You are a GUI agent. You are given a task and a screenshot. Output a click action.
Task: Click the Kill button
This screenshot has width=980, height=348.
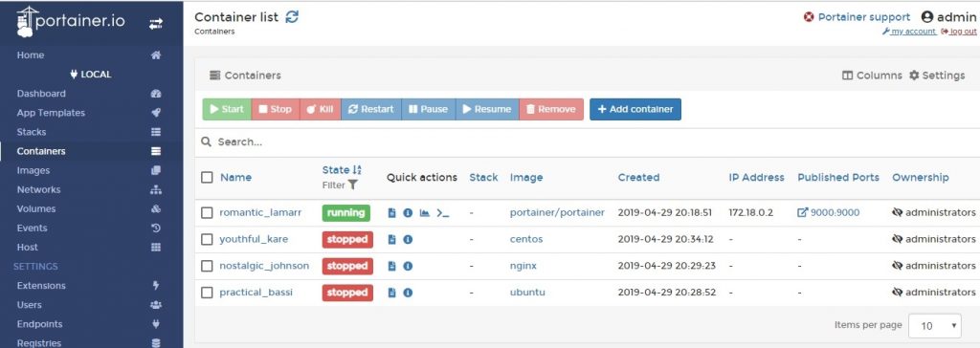click(320, 109)
